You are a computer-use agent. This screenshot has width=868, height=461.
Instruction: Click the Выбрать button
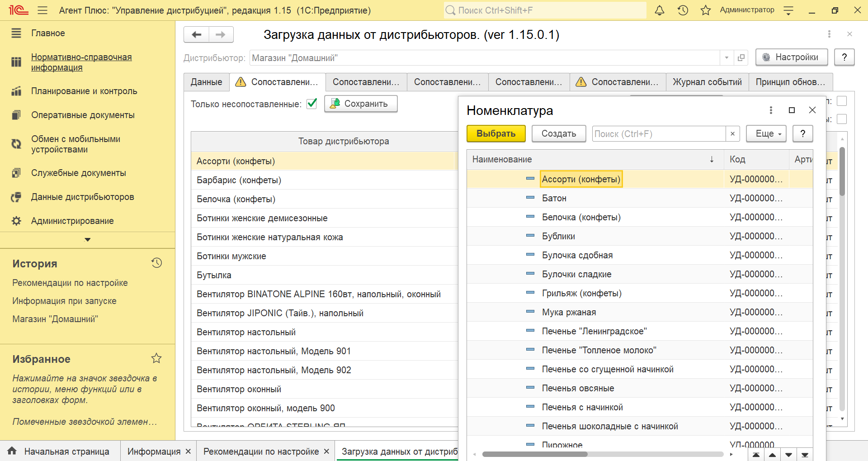(496, 133)
